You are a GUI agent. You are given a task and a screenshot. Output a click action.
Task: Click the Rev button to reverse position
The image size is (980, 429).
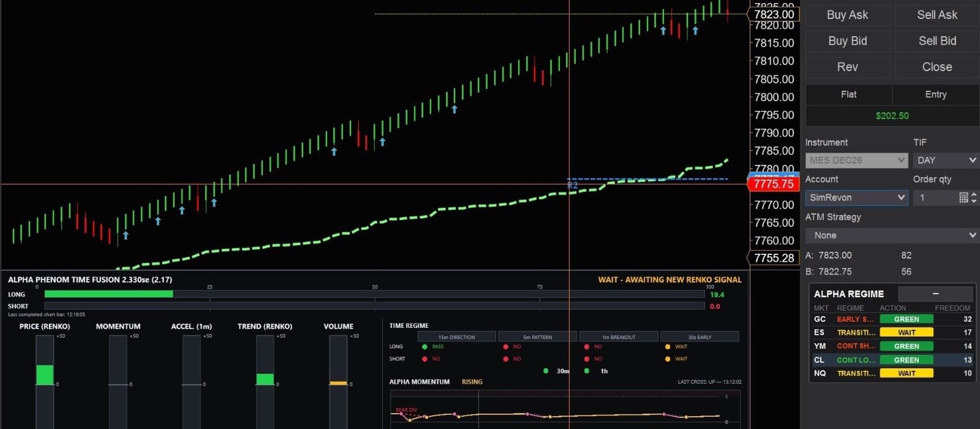pos(848,67)
